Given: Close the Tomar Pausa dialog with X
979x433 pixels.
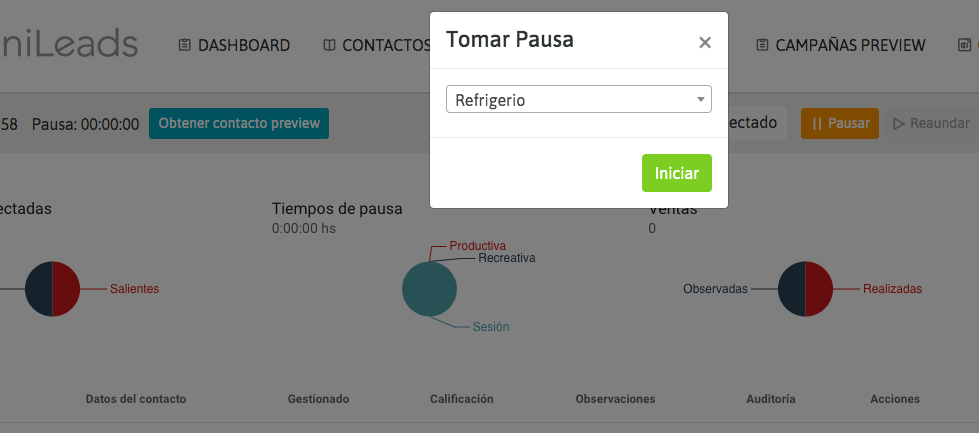Looking at the screenshot, I should [x=705, y=42].
